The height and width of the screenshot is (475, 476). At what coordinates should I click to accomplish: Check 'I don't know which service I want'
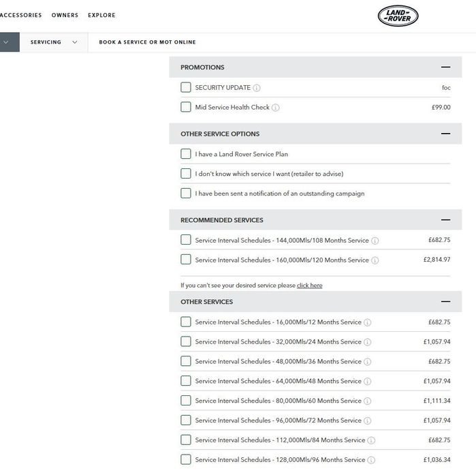coord(186,174)
